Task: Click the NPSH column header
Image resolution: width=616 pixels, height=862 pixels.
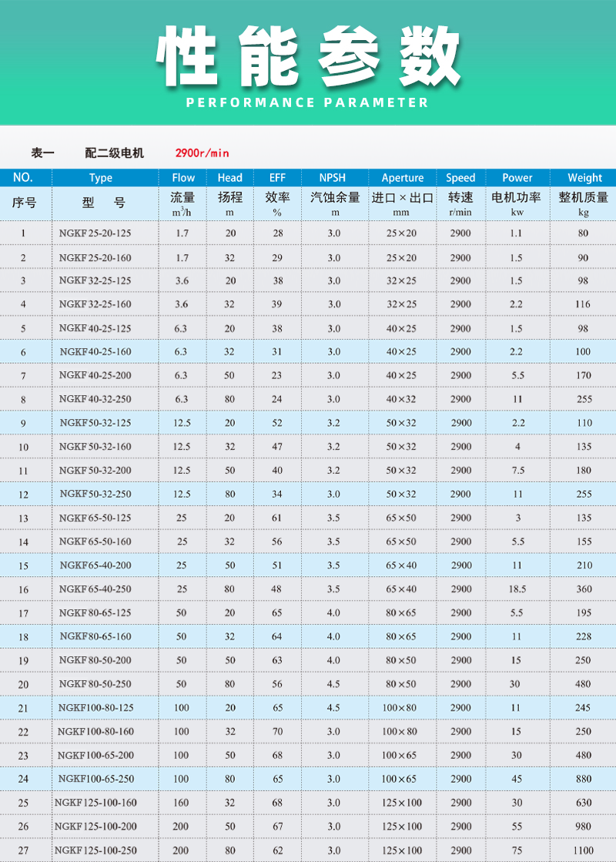Action: [x=334, y=178]
